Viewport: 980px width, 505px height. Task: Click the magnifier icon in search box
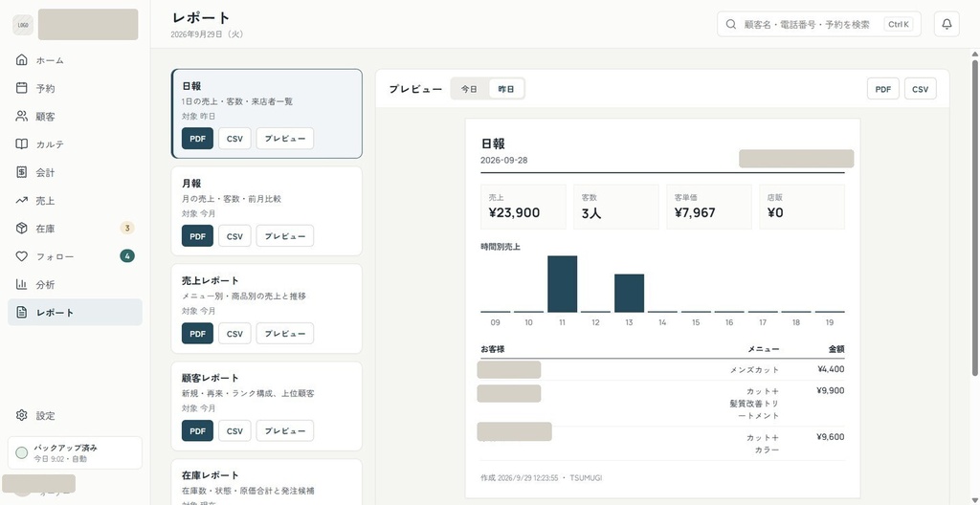(730, 24)
